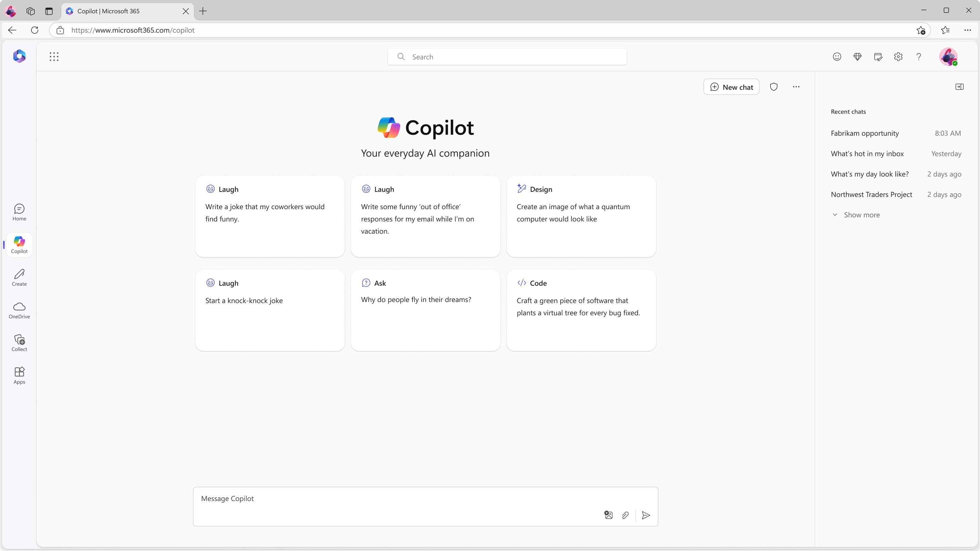
Task: Open the diamond premium icon
Action: [x=857, y=57]
